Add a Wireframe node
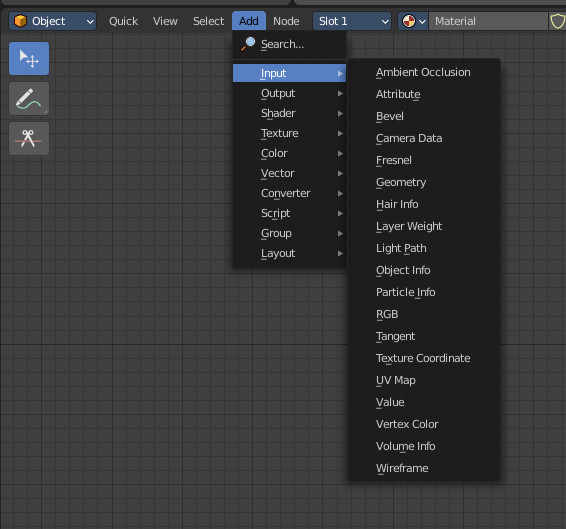This screenshot has width=566, height=529. click(x=424, y=468)
